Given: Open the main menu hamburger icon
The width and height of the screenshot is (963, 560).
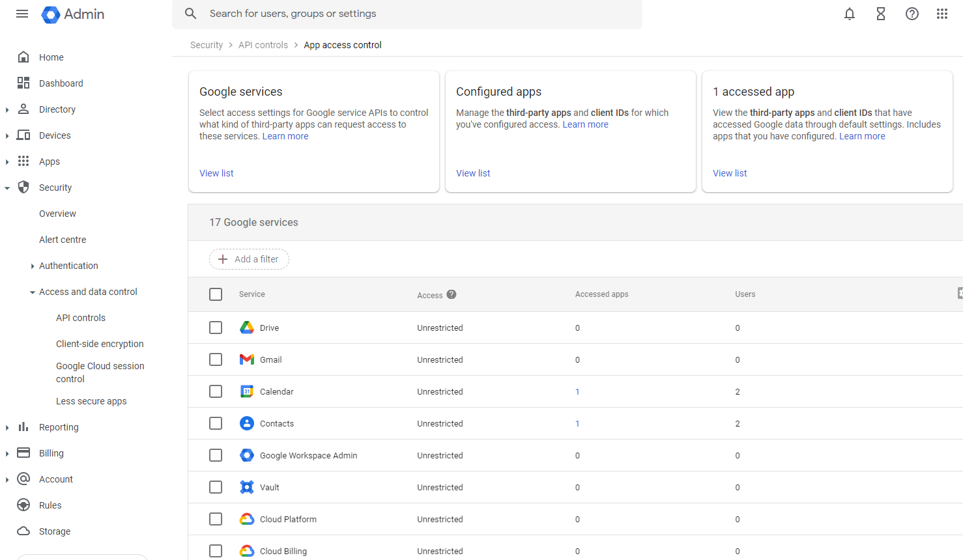Looking at the screenshot, I should click(x=22, y=14).
